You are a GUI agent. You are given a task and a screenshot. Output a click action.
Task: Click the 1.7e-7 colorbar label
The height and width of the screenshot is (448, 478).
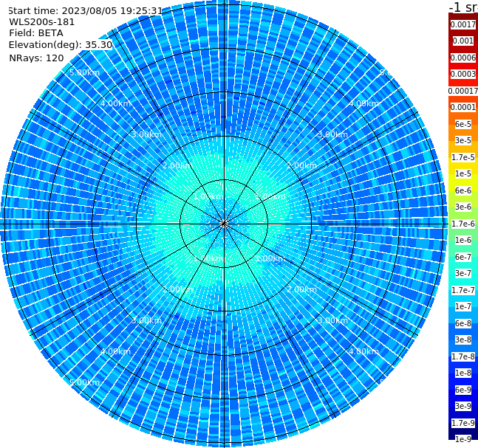pyautogui.click(x=463, y=290)
